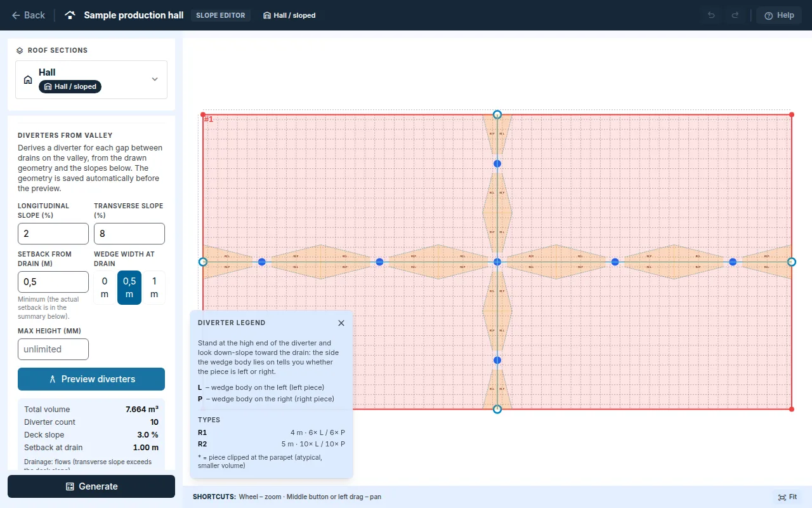Click the rightmost drain on horizontal valley

point(733,262)
